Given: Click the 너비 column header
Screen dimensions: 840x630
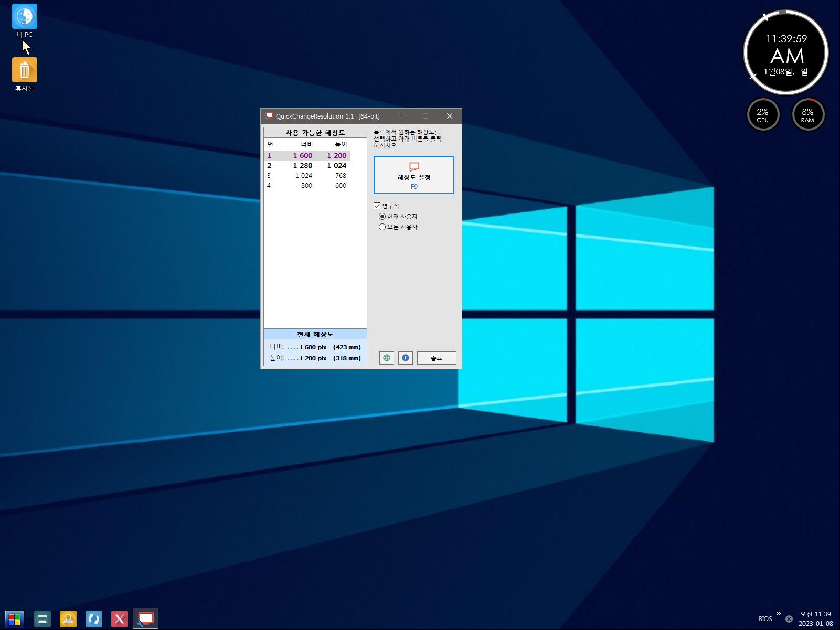Looking at the screenshot, I should tap(299, 144).
